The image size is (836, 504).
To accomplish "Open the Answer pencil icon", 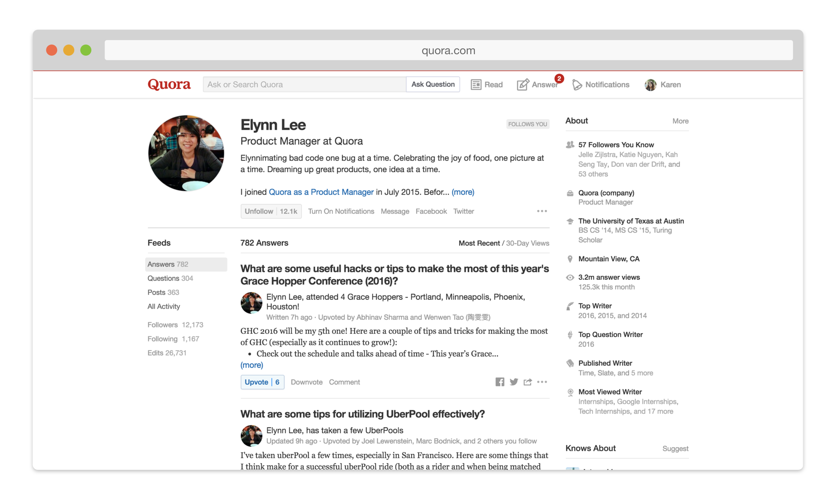I will click(x=523, y=85).
